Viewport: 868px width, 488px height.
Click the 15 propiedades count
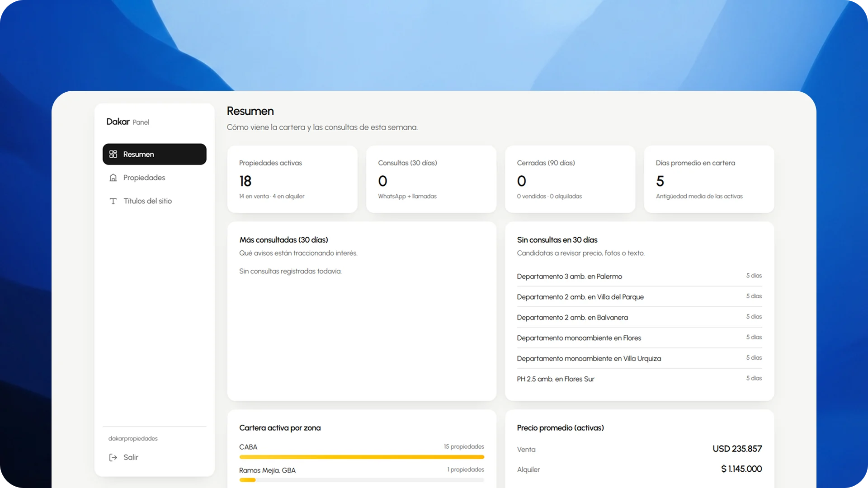pos(464,446)
